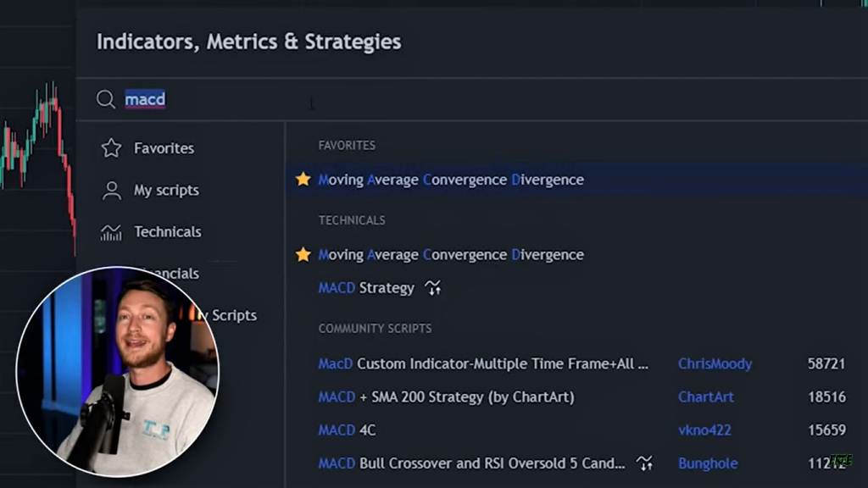The width and height of the screenshot is (868, 488).
Task: Add Moving Average Convergence Divergence from Favorites
Action: 451,180
